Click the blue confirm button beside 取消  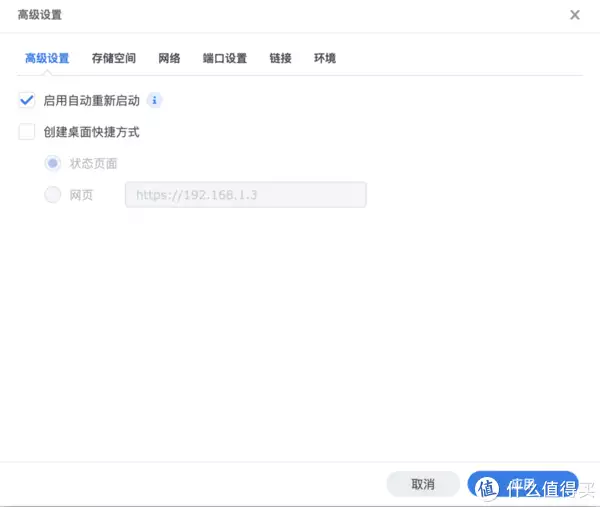(x=523, y=484)
